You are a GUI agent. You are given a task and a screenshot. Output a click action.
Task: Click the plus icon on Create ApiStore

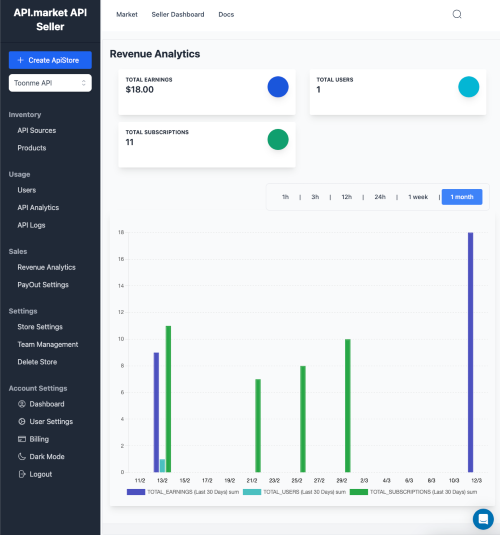[20, 60]
